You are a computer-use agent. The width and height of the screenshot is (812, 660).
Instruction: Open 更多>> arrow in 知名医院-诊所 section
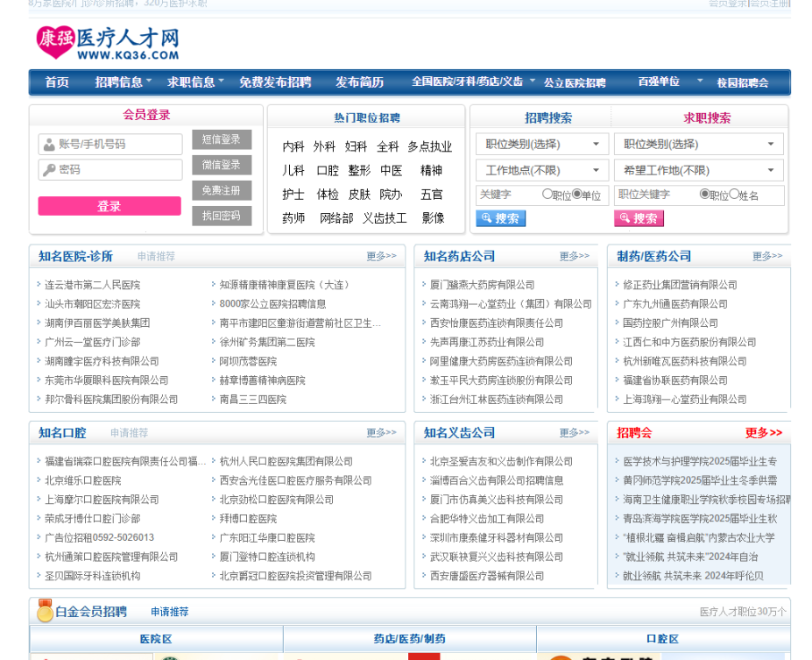pyautogui.click(x=381, y=257)
